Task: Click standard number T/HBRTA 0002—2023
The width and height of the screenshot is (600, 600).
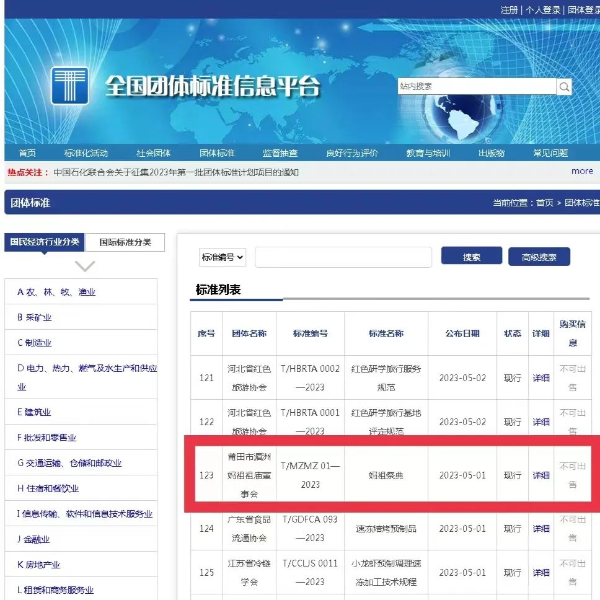Action: point(310,378)
